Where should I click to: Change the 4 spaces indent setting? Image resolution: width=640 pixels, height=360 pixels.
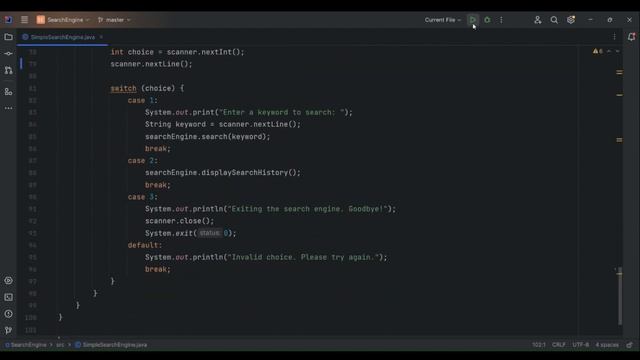click(x=607, y=345)
